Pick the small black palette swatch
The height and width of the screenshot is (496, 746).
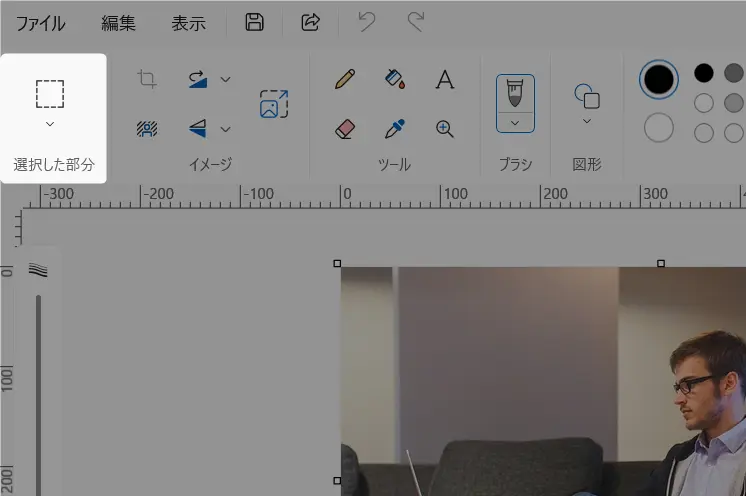point(704,73)
